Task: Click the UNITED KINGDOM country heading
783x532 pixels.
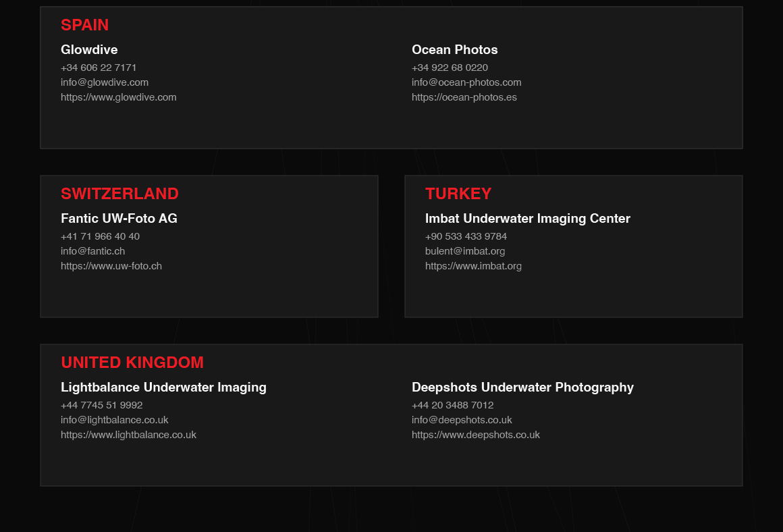Action: point(132,363)
